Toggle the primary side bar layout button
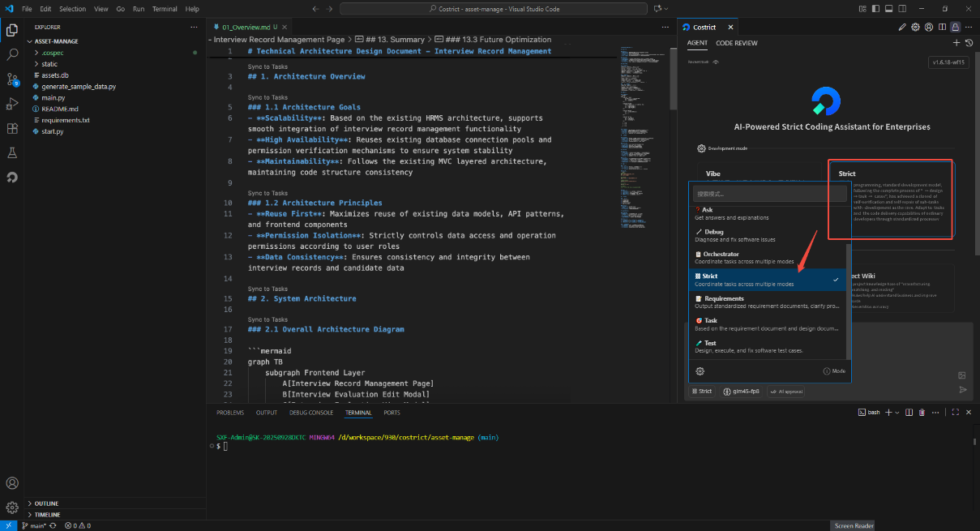The height and width of the screenshot is (531, 980). (876, 9)
